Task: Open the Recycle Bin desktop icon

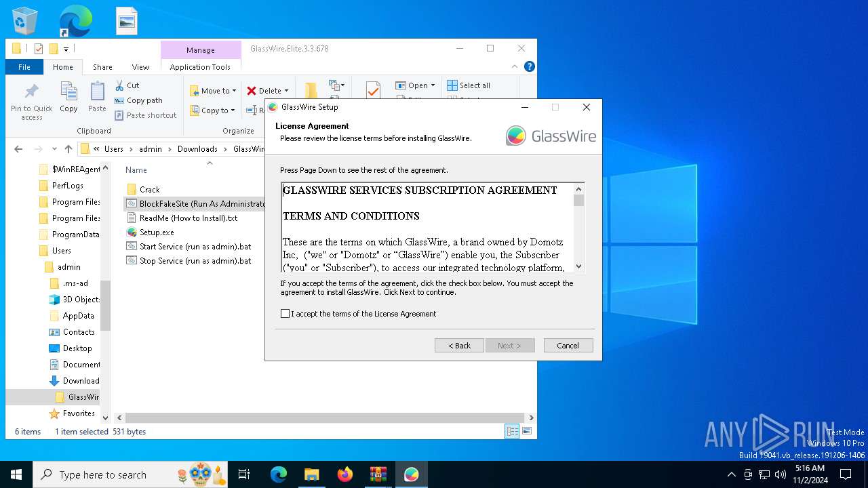Action: coord(26,22)
